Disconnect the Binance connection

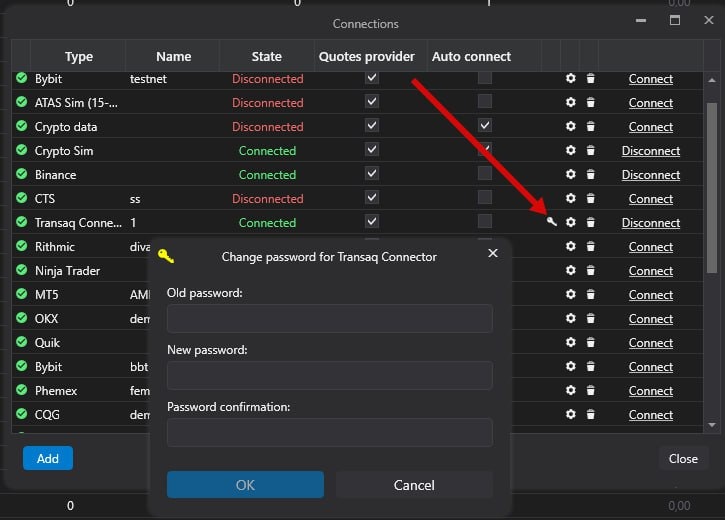point(651,175)
